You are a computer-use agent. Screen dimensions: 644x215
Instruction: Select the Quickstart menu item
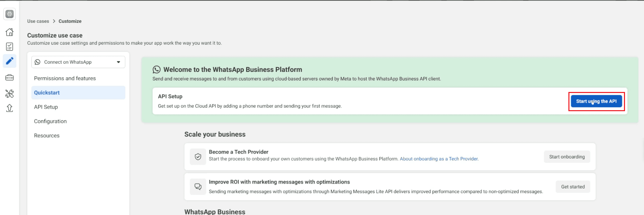coord(78,93)
